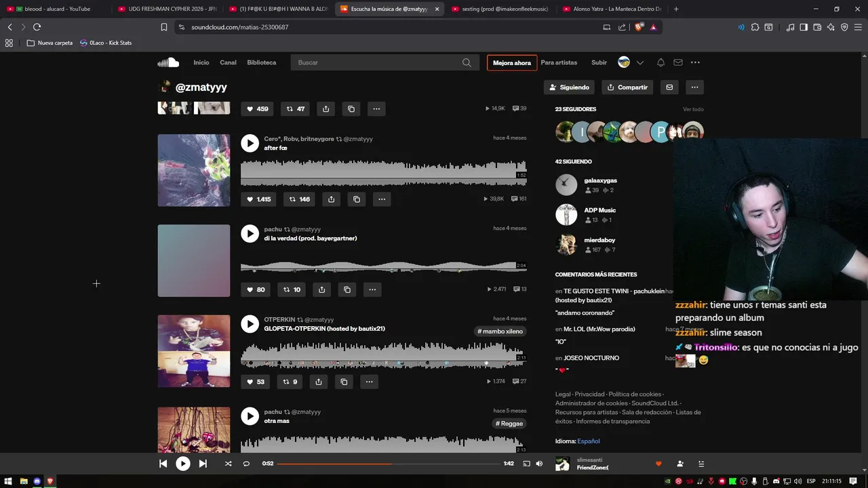
Task: Expand the profile avatar dropdown arrow
Action: click(640, 62)
